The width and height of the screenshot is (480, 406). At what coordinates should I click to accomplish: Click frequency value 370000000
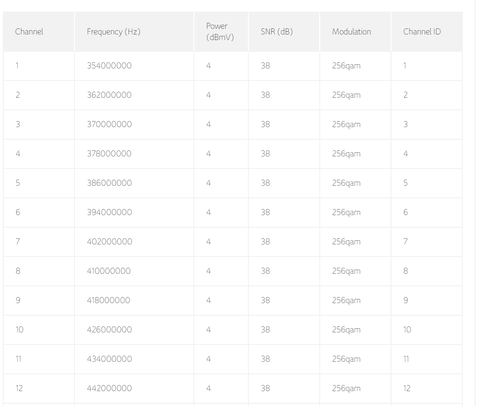pos(109,124)
